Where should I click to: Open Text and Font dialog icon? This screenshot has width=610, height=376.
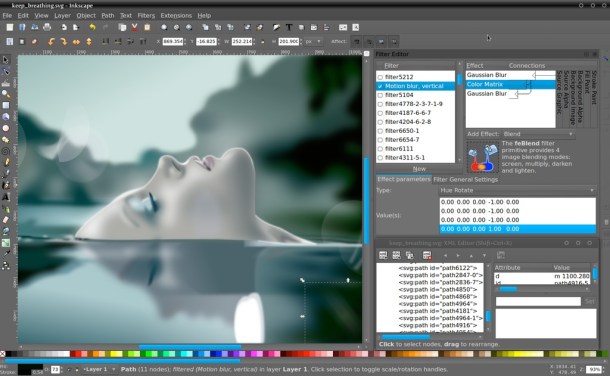point(289,27)
